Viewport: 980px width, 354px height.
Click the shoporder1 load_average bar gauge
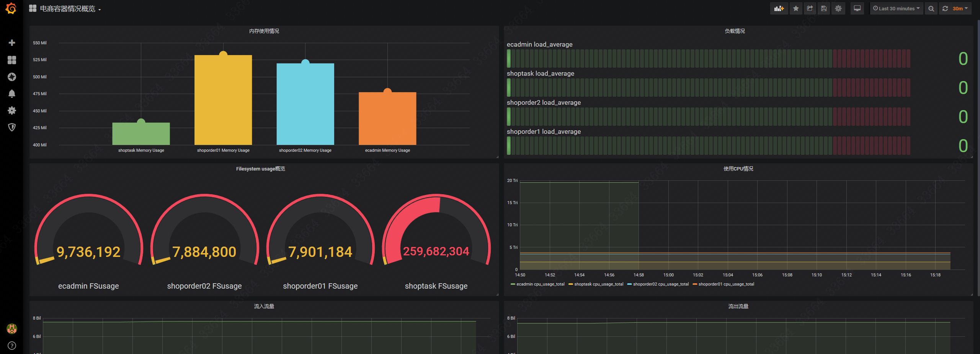[x=709, y=146]
